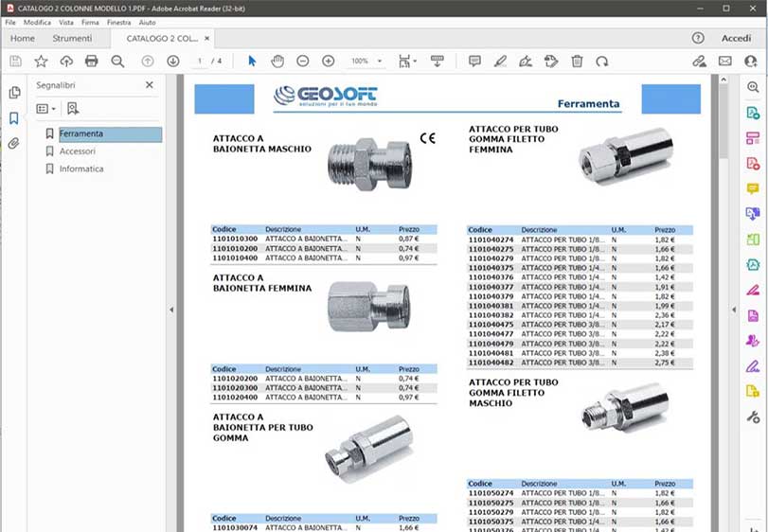Add bookmark star to favorites
This screenshot has height=532, width=768.
pyautogui.click(x=41, y=61)
